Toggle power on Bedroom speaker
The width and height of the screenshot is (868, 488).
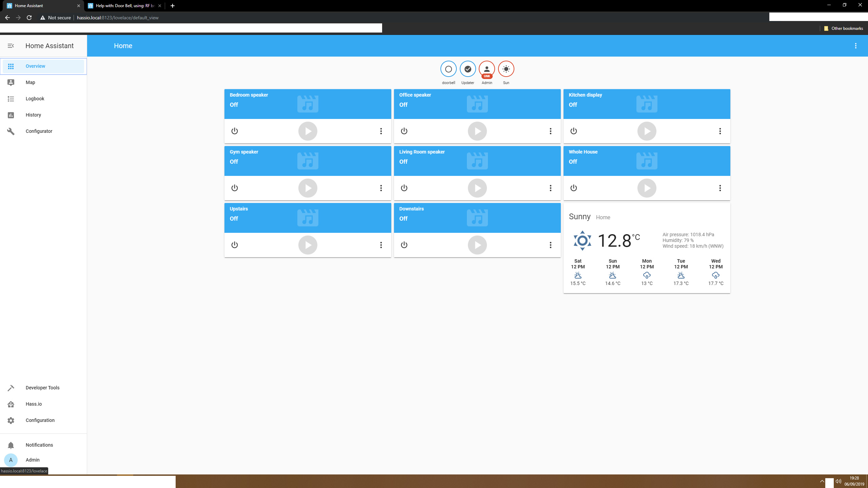(234, 131)
